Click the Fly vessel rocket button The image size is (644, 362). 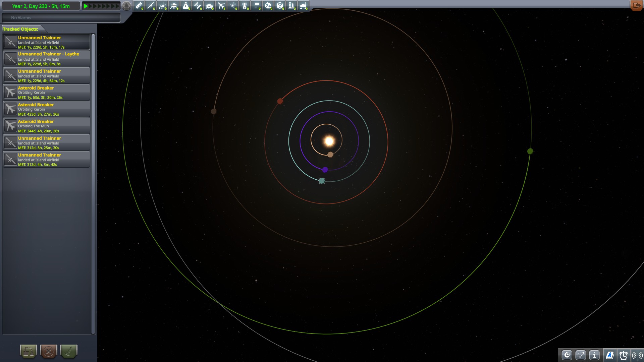tap(69, 351)
